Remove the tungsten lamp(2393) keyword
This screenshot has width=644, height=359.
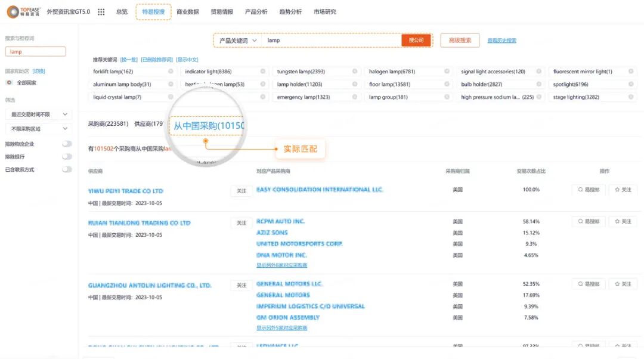click(354, 72)
